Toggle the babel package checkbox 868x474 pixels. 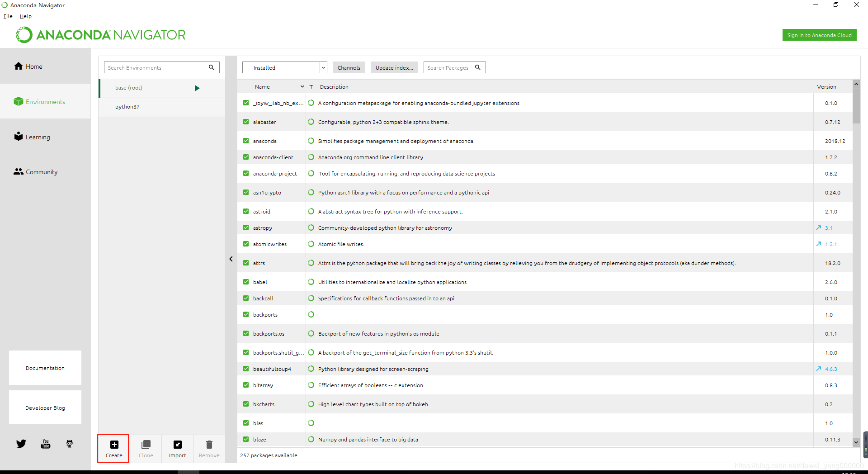(246, 282)
